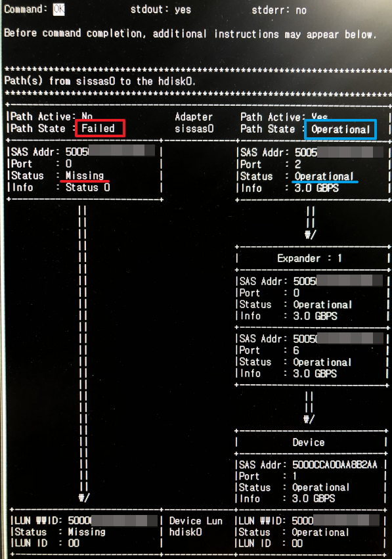Click 'Port : 0' in the failed path box
The height and width of the screenshot is (559, 392).
(x=41, y=164)
